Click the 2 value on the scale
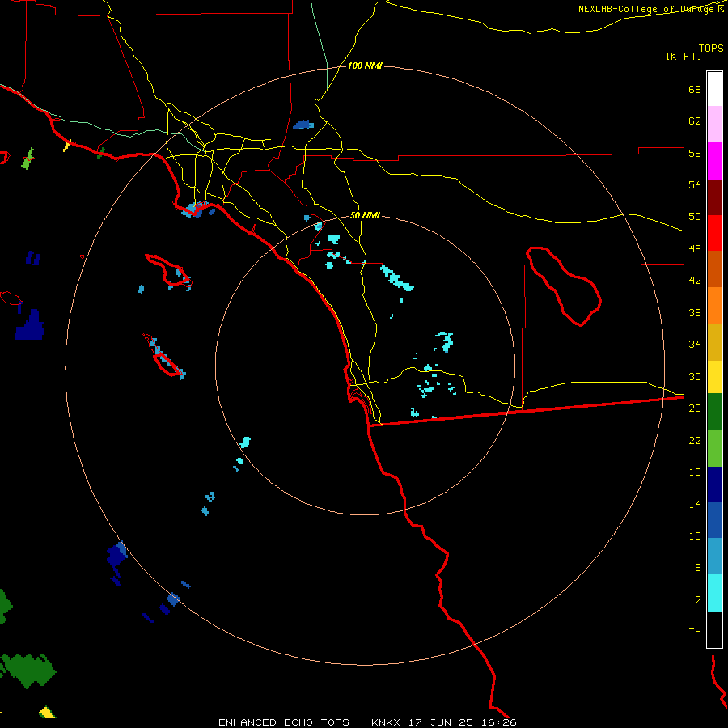This screenshot has width=728, height=728. [x=697, y=600]
